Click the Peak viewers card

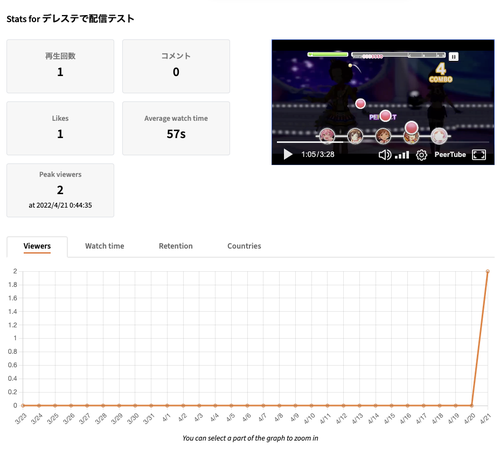point(60,190)
